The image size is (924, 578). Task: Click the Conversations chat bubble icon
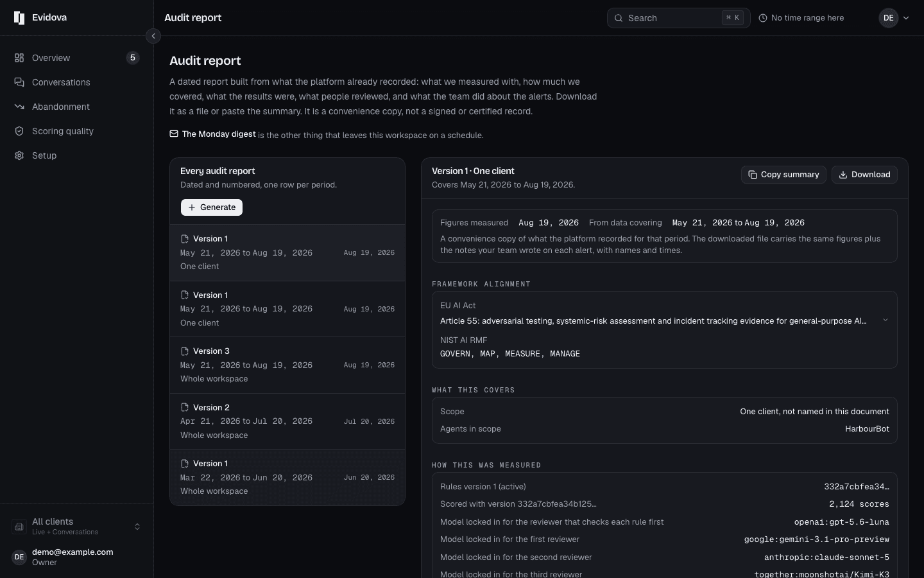coord(19,82)
